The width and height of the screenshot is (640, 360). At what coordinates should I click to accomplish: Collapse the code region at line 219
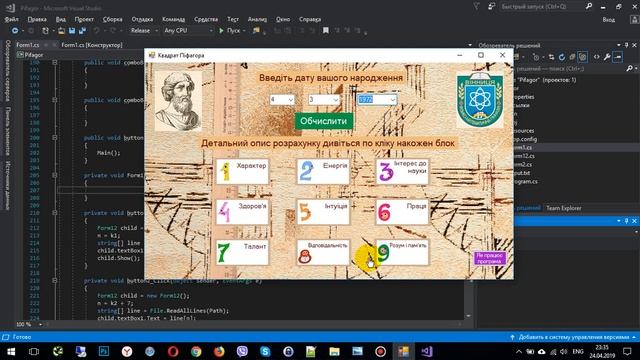(x=55, y=280)
